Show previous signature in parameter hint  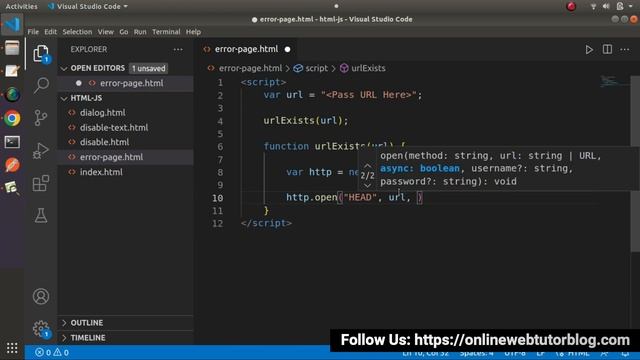[367, 166]
